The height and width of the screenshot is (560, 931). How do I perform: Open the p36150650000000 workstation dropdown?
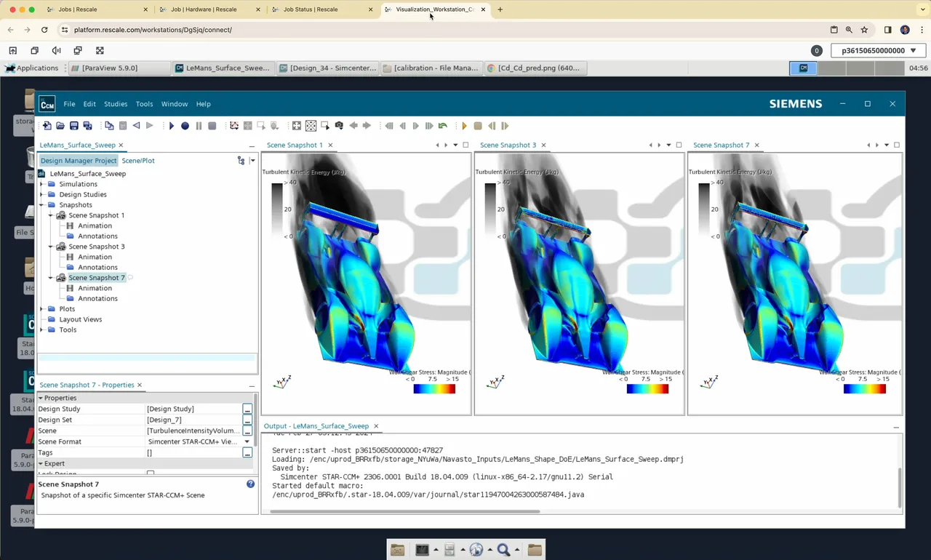point(879,51)
